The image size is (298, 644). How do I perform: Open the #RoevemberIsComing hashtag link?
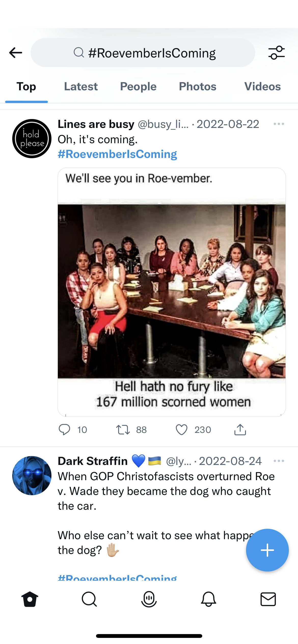[117, 154]
